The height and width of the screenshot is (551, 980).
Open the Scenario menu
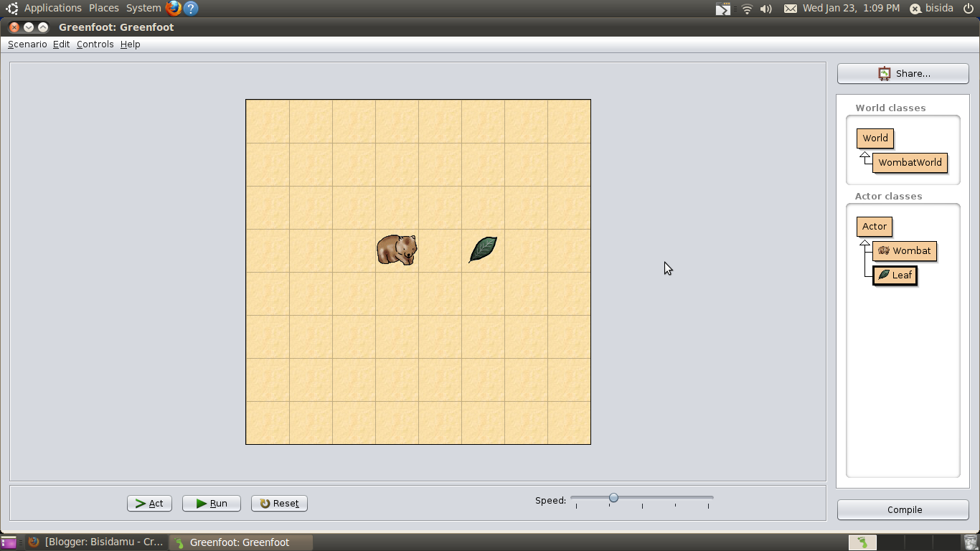(27, 44)
